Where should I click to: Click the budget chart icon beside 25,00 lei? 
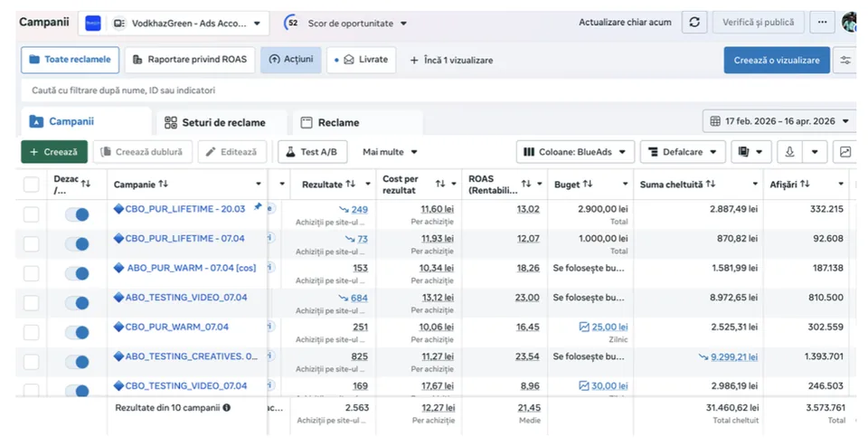pyautogui.click(x=584, y=327)
